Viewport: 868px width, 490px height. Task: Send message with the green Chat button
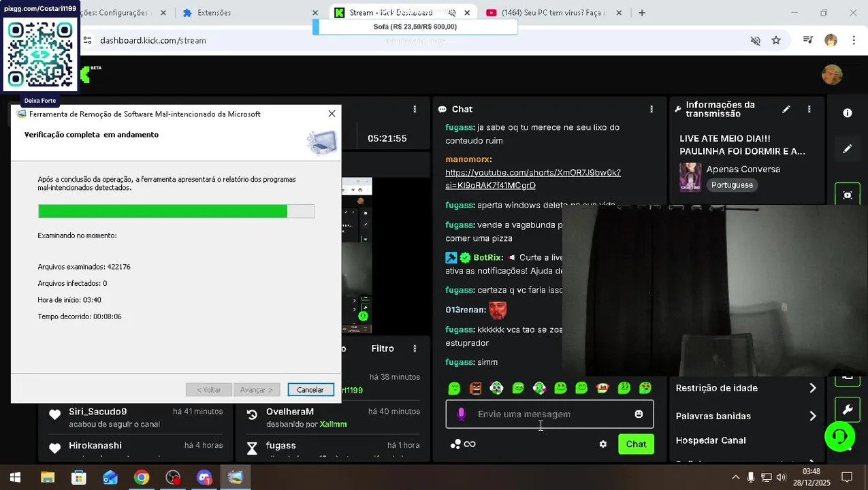coord(636,444)
